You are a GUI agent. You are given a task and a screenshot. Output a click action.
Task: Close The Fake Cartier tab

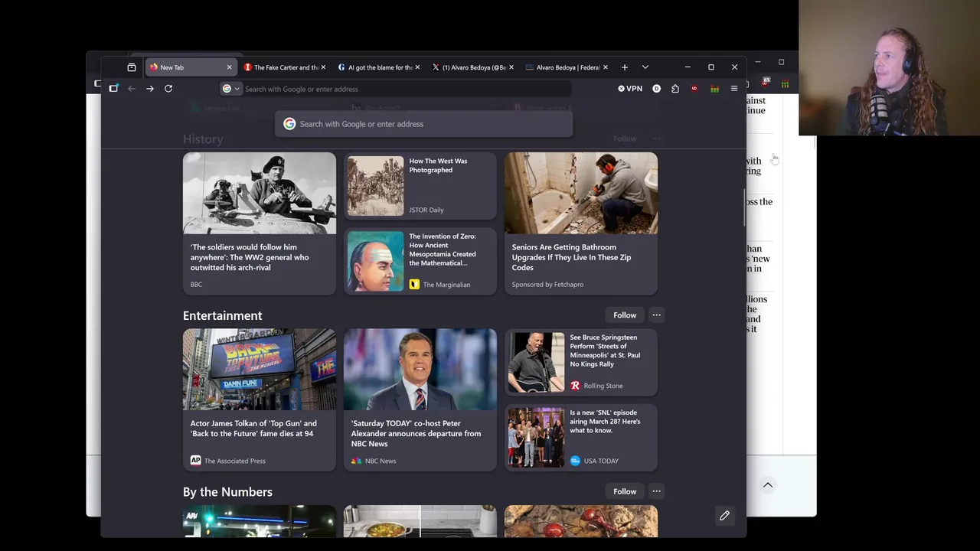[x=323, y=67]
